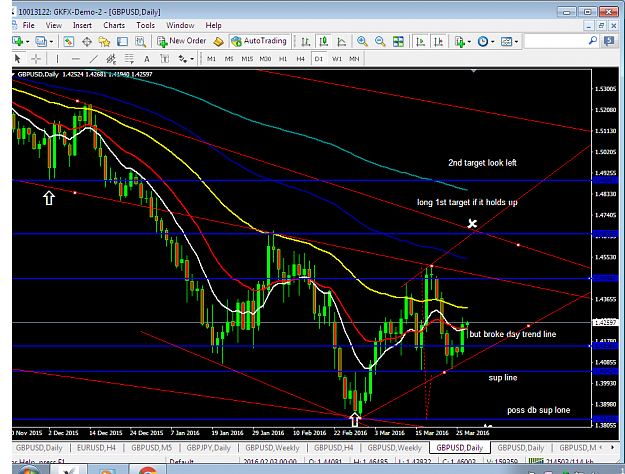Screen dimensions: 625x474
Task: Switch to H1 timeframe
Action: coord(283,59)
